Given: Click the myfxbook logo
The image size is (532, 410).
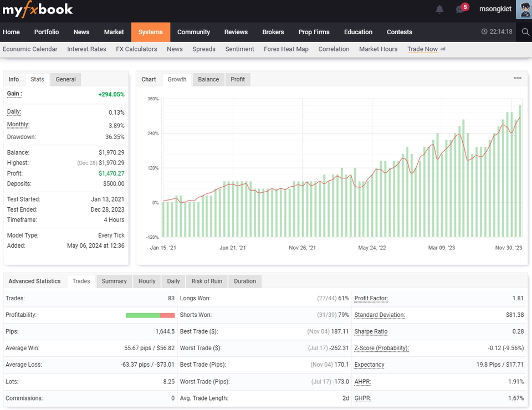Looking at the screenshot, I should (38, 9).
